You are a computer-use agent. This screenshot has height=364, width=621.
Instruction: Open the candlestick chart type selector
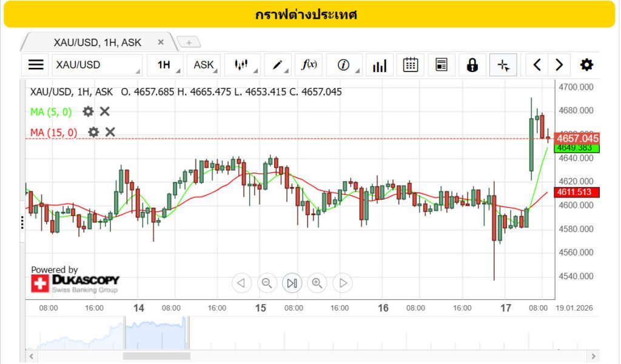coord(242,65)
